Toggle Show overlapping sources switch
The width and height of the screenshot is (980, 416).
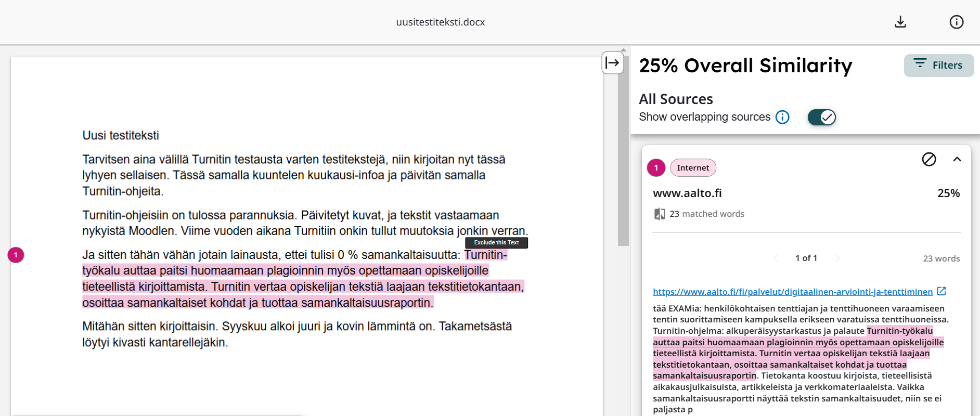[821, 117]
